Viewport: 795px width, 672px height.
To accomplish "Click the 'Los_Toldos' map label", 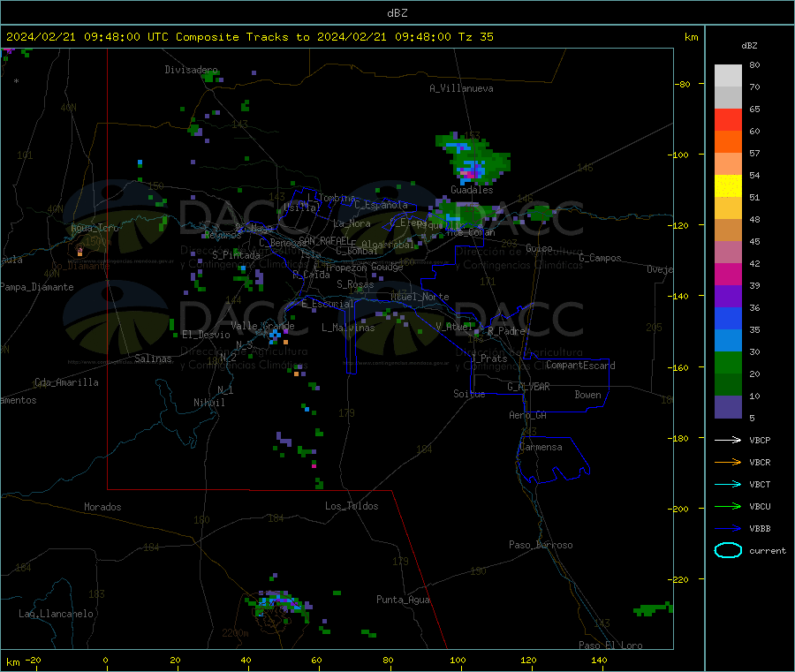I will pyautogui.click(x=352, y=506).
